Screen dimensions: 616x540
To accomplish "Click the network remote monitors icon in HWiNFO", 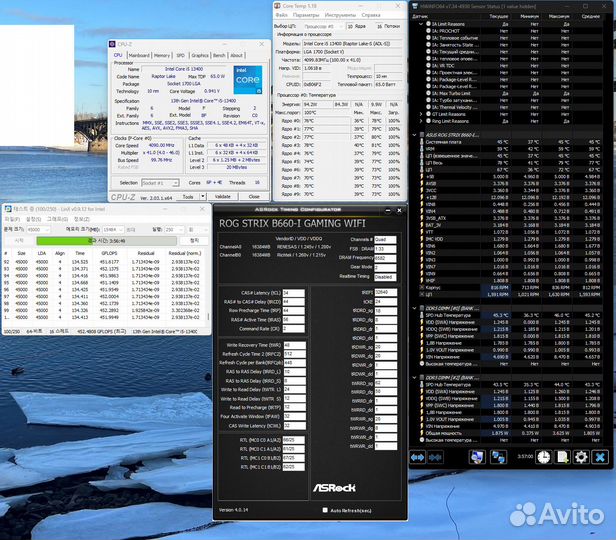I will coord(498,457).
